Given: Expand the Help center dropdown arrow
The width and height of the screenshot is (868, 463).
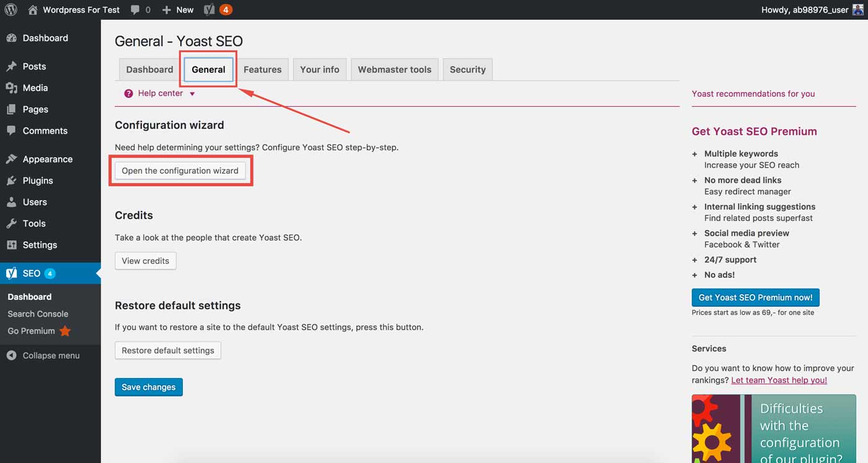Looking at the screenshot, I should click(x=192, y=94).
